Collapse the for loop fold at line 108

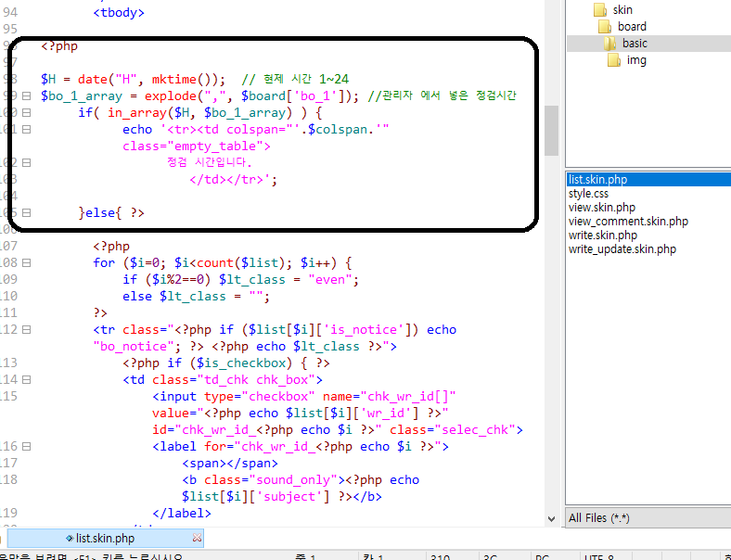click(26, 263)
